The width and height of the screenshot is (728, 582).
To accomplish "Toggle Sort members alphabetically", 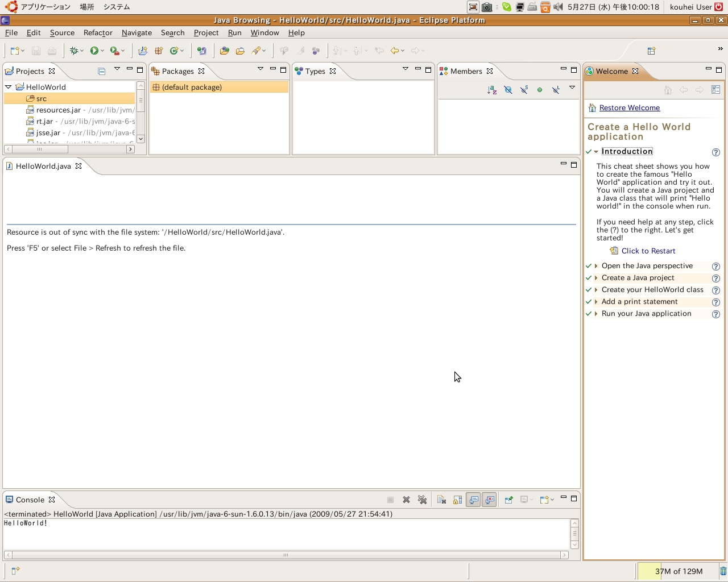I will click(492, 90).
